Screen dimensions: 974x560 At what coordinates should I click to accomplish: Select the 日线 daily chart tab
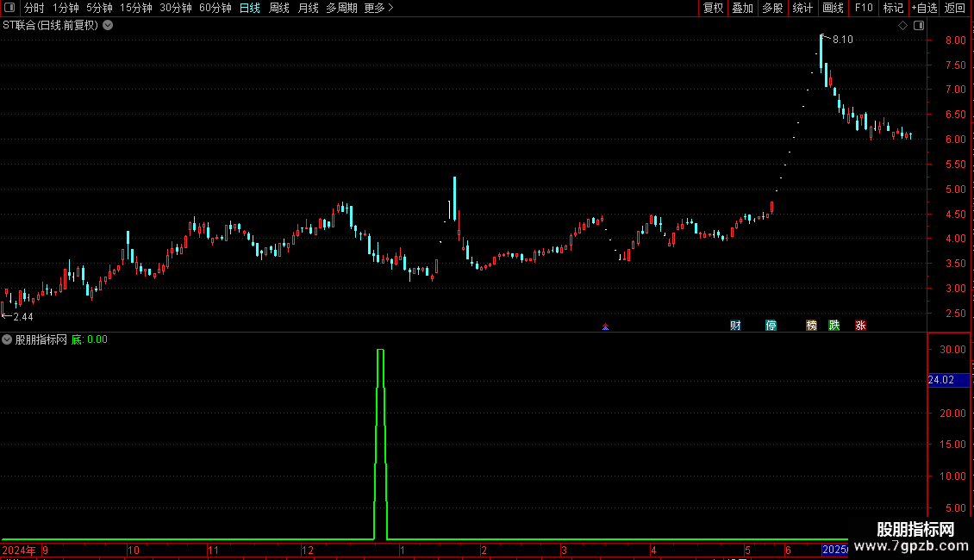[250, 8]
